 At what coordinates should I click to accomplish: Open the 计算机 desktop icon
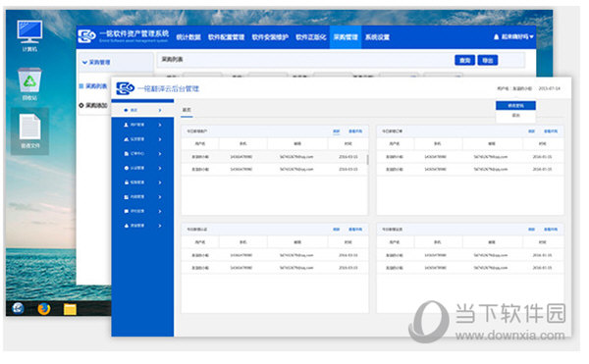point(29,35)
